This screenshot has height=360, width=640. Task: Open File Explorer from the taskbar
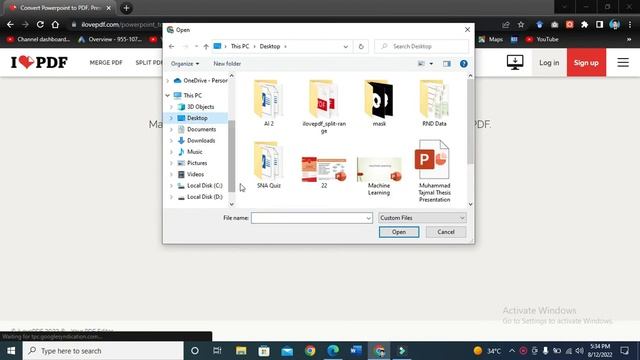(241, 351)
